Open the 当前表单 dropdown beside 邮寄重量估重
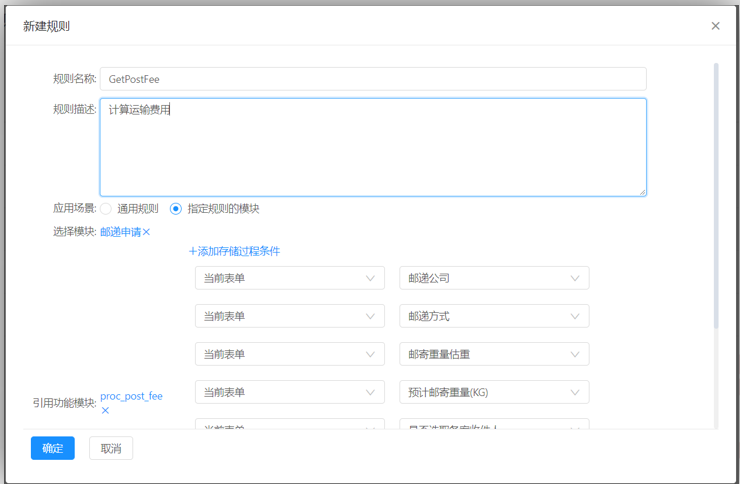Viewport: 740px width, 484px height. [x=290, y=354]
